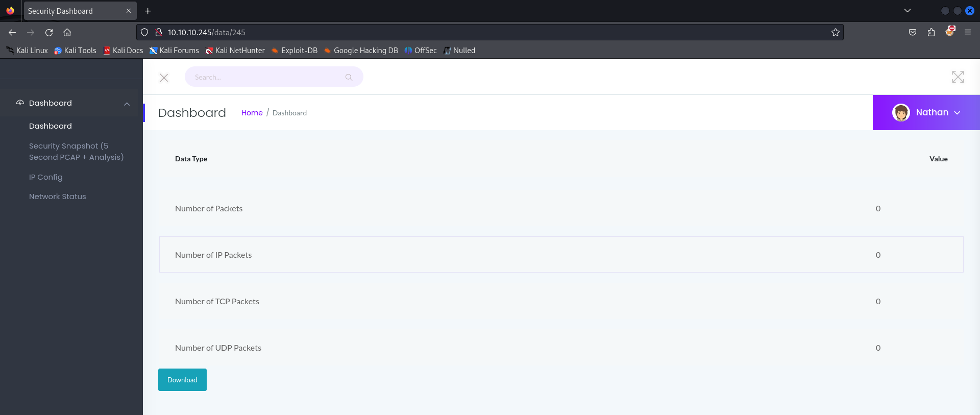
Task: Follow the Home breadcrumb link
Action: click(252, 113)
